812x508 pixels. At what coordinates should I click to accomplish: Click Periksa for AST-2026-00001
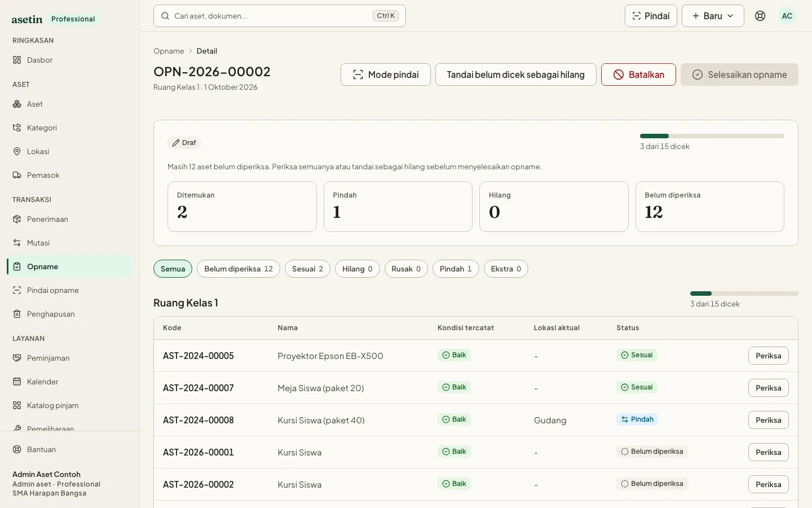768,452
